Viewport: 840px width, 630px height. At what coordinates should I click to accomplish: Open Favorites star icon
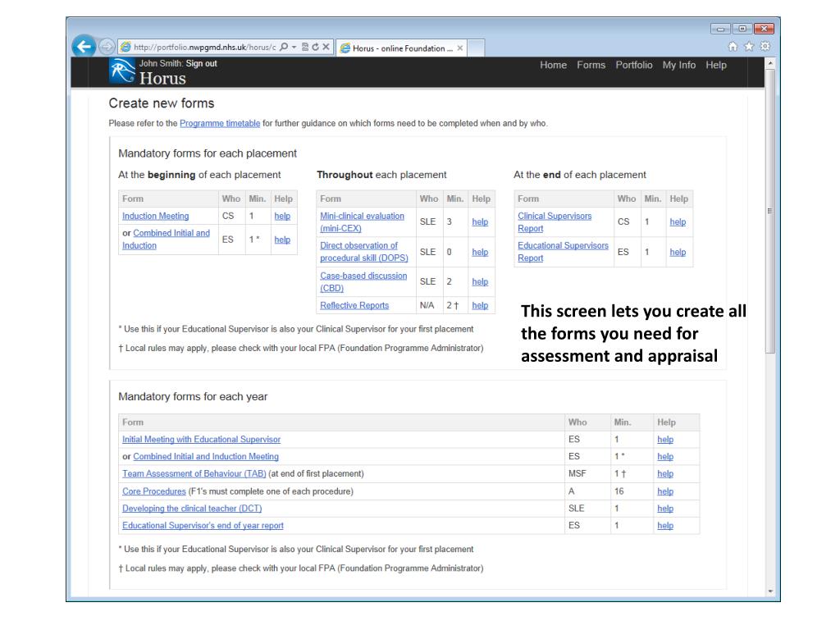[x=749, y=47]
